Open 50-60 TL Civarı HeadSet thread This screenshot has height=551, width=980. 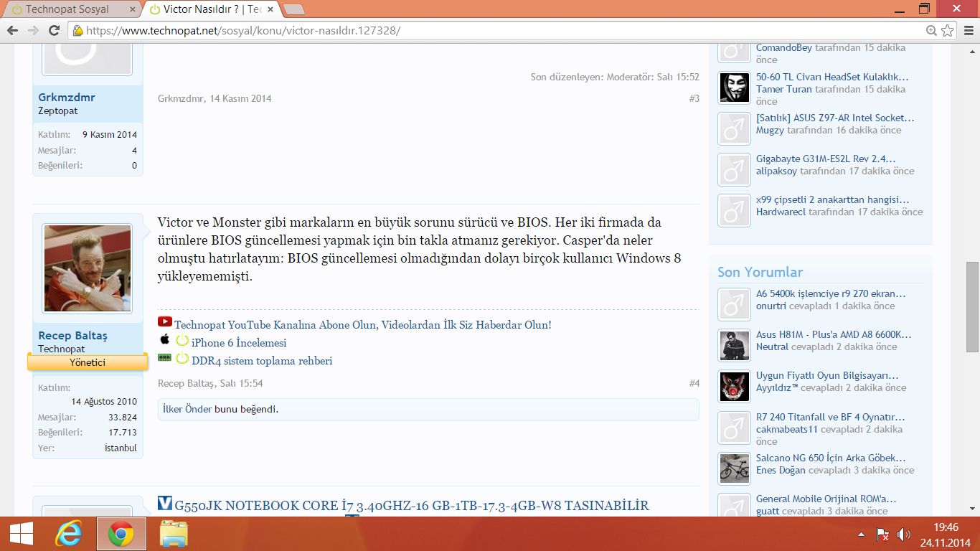[x=832, y=77]
